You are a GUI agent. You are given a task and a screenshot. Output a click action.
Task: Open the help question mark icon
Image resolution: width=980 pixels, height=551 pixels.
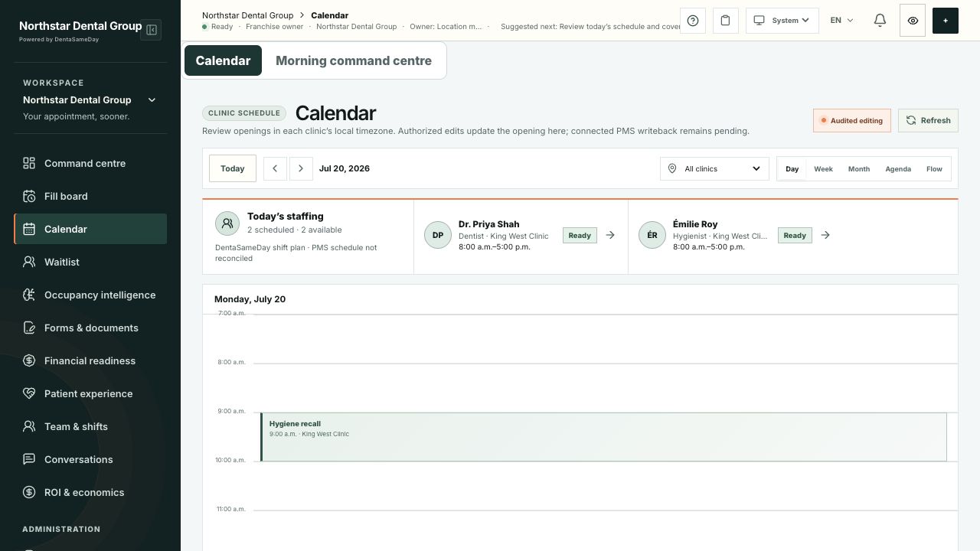[693, 21]
